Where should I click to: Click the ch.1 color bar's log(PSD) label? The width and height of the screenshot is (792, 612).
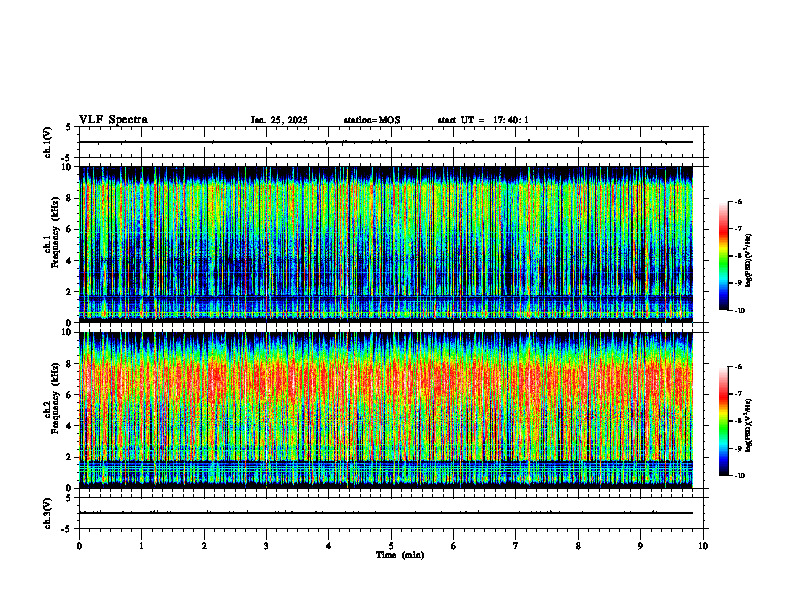click(x=749, y=261)
